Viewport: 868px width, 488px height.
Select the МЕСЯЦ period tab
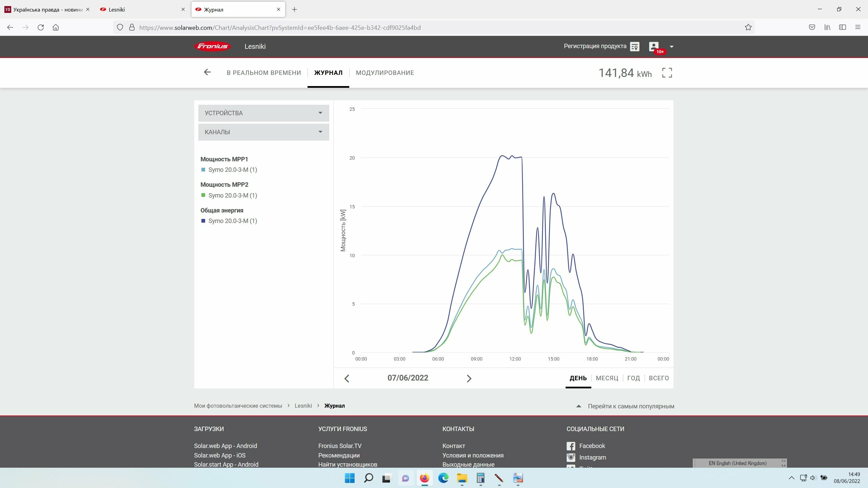607,378
